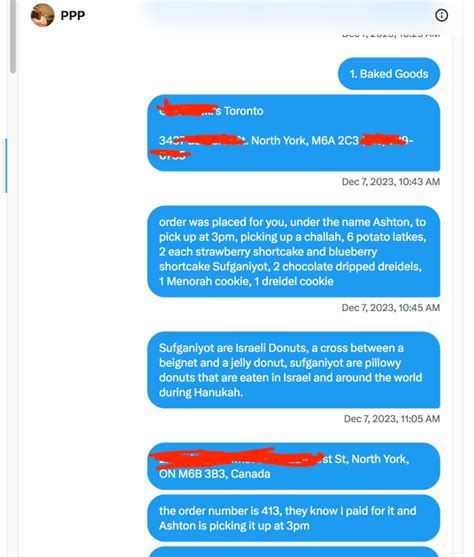The image size is (474, 557).
Task: Click the red scribble over the bakery name
Action: 187,108
